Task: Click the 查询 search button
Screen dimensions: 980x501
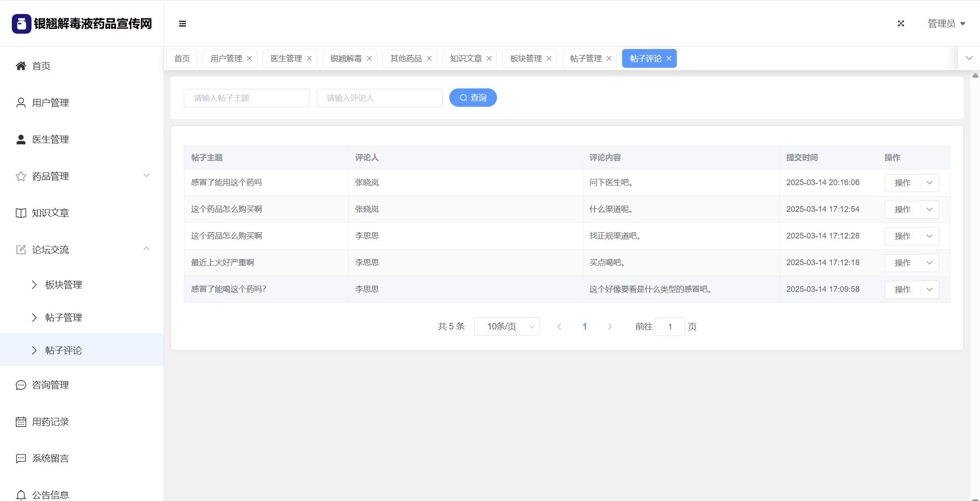Action: tap(473, 98)
